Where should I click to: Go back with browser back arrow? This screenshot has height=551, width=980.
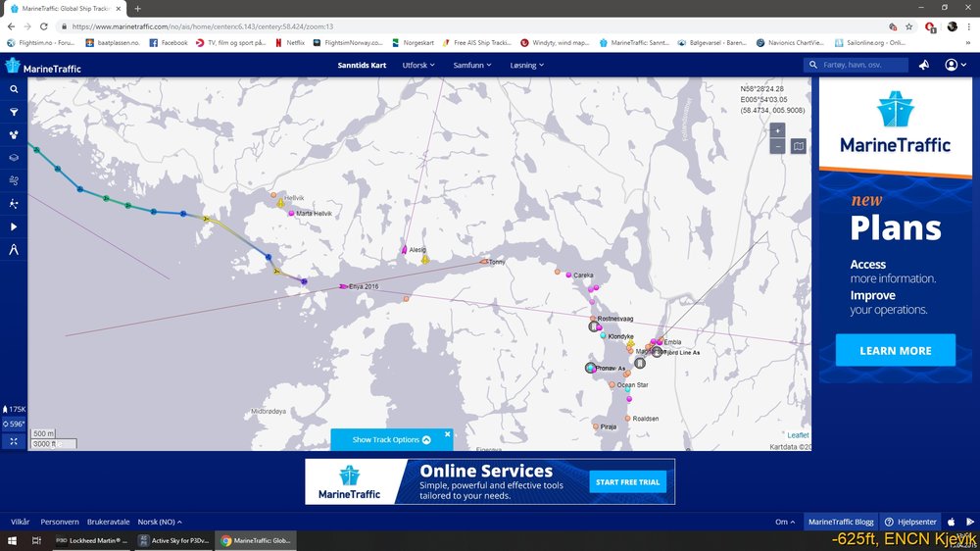(x=11, y=26)
